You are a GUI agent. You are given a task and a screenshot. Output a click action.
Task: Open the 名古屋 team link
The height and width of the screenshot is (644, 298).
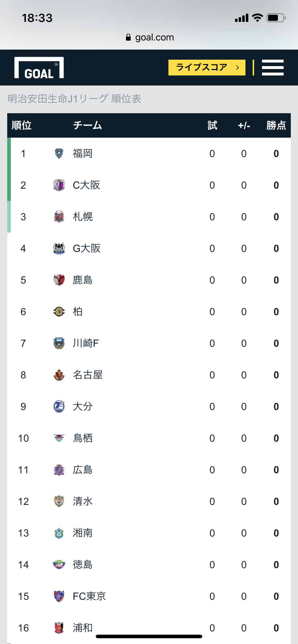[x=88, y=375]
